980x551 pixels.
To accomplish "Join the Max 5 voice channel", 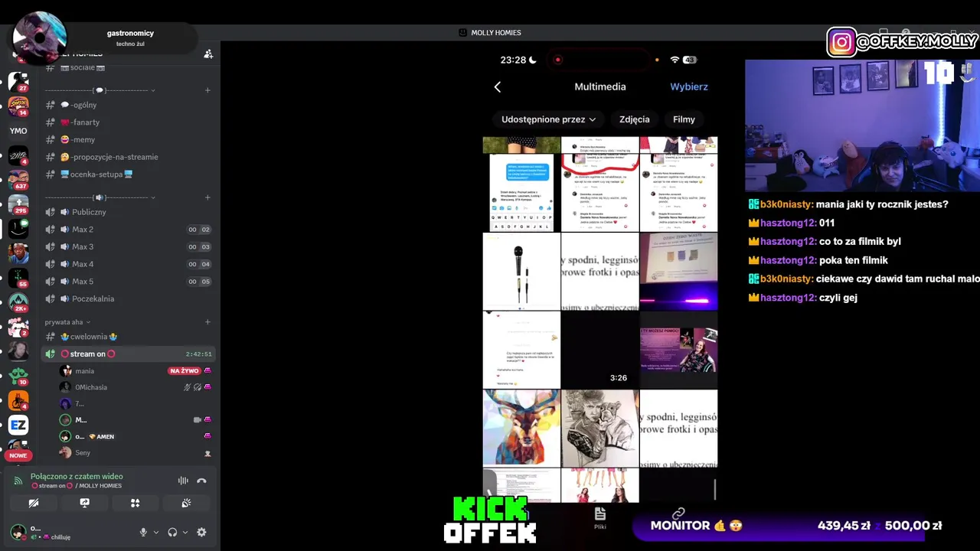I will pos(127,281).
